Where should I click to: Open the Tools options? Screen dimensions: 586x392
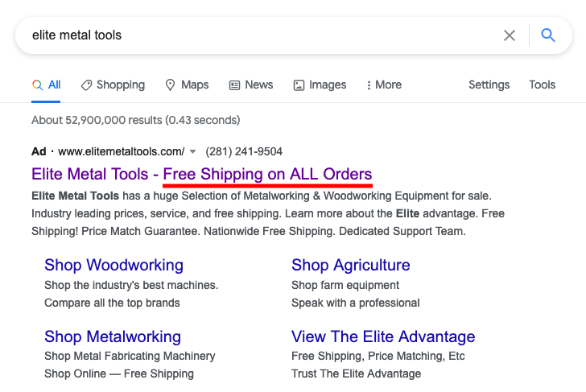click(542, 85)
